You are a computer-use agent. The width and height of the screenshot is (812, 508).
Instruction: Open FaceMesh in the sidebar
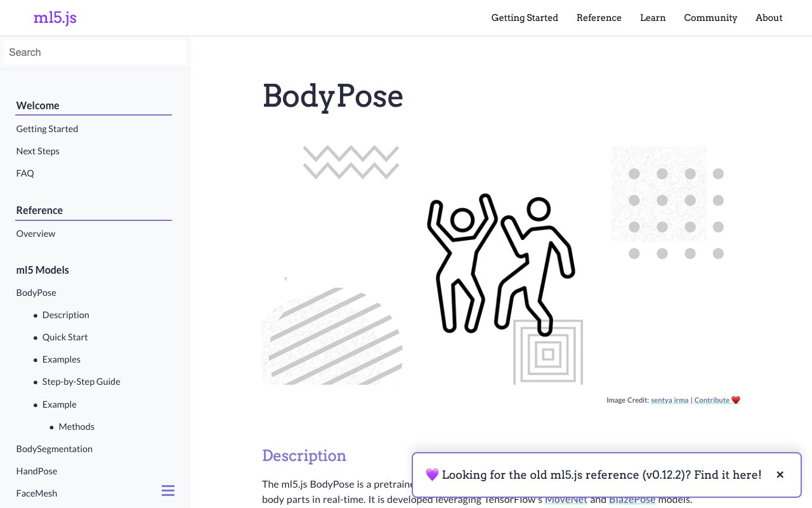36,493
